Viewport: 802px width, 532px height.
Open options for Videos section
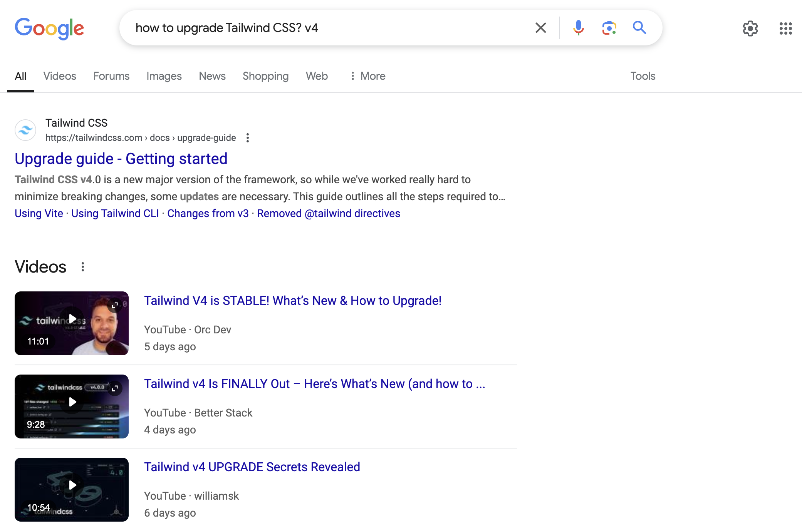tap(83, 267)
